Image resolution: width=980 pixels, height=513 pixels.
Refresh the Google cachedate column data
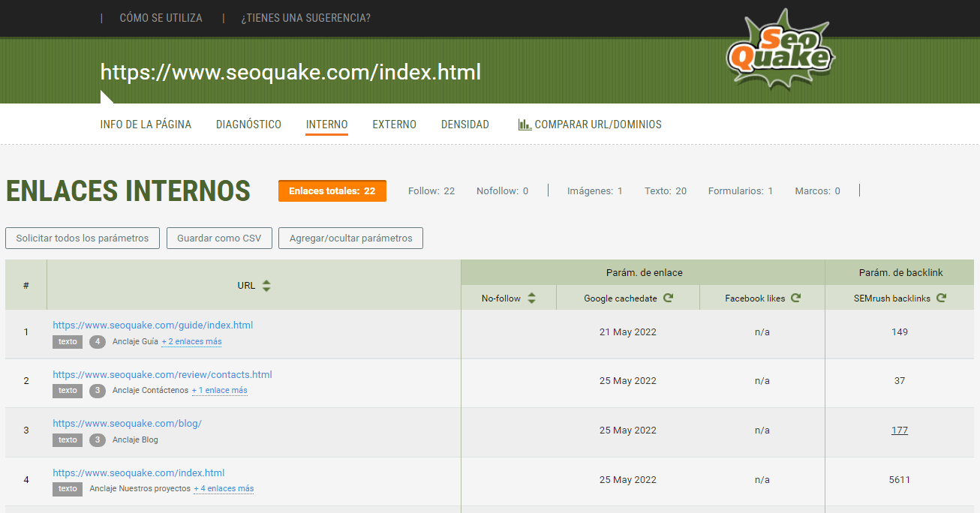click(x=668, y=298)
